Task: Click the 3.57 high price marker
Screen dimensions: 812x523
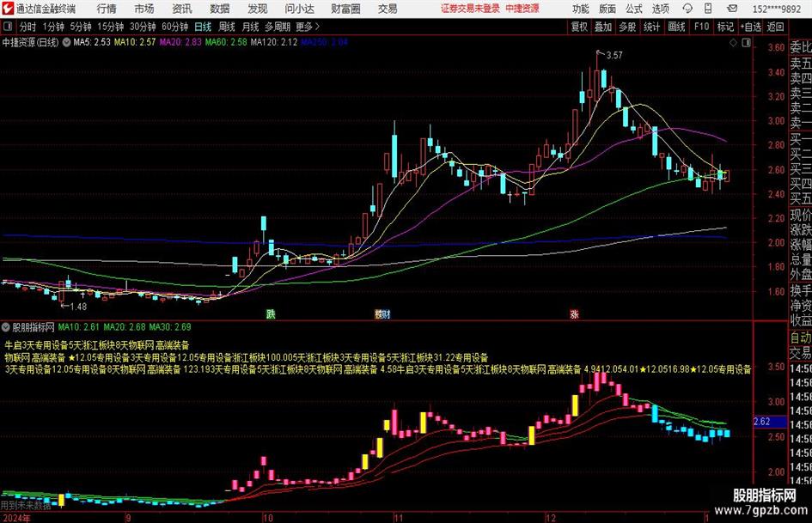Action: pos(614,56)
